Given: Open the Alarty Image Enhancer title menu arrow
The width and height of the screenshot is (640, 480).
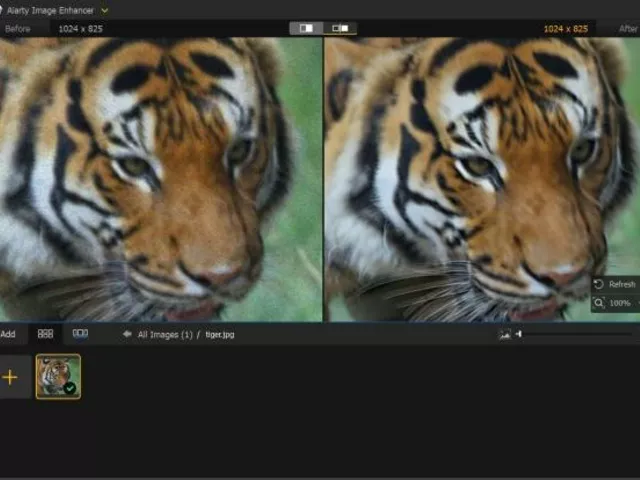Looking at the screenshot, I should [x=105, y=10].
